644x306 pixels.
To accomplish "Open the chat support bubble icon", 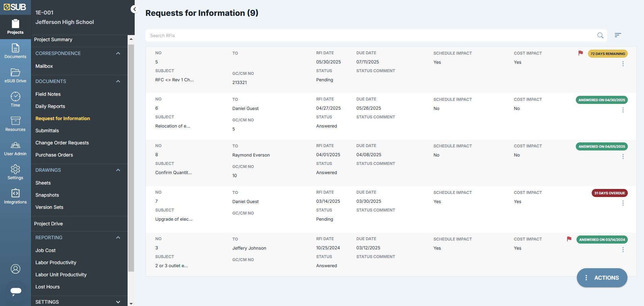I will pos(16,291).
